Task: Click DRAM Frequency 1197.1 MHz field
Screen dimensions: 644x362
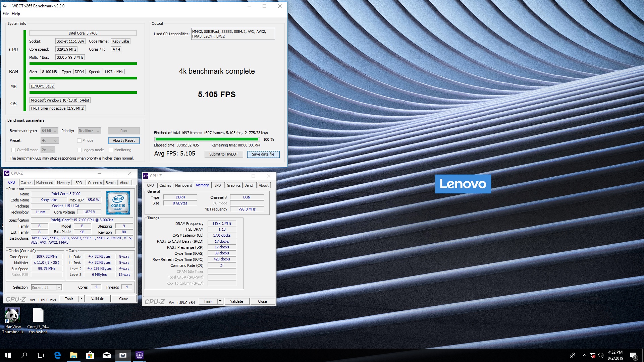Action: click(x=222, y=223)
